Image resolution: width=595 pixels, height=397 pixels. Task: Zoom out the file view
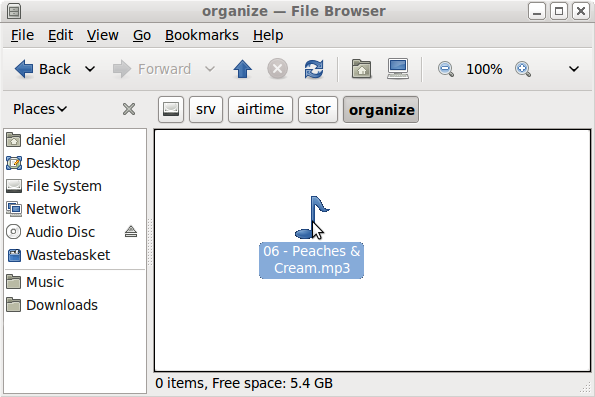click(x=445, y=69)
